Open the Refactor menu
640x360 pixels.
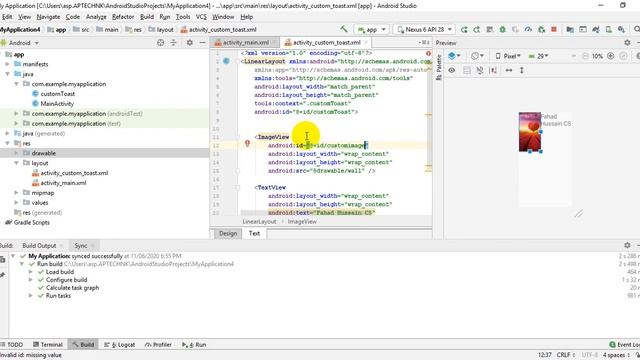[123, 17]
